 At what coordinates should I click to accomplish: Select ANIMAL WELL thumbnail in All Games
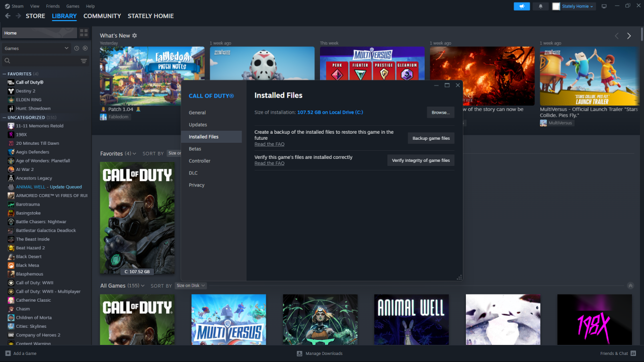[411, 319]
